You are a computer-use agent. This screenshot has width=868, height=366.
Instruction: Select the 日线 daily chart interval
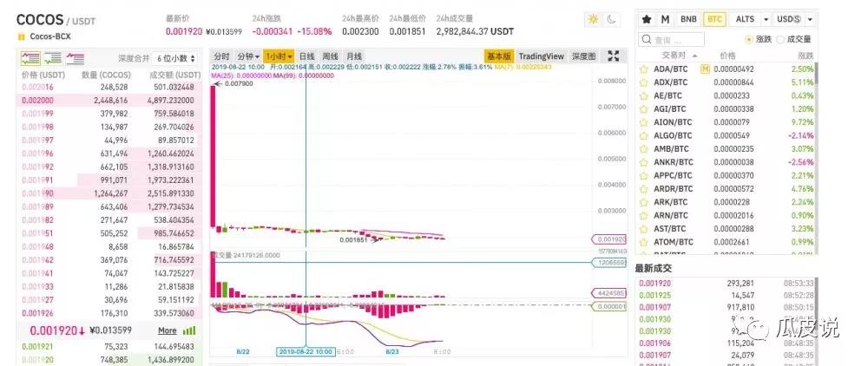[306, 56]
